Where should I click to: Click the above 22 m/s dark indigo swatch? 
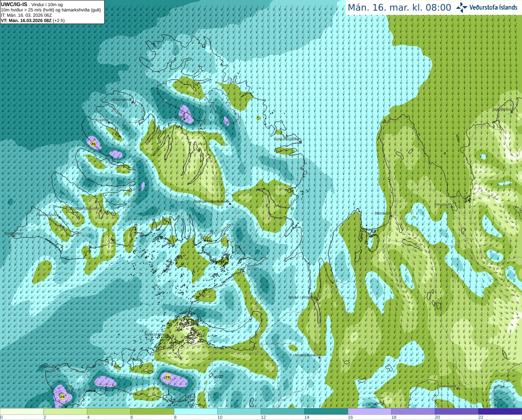(500, 411)
